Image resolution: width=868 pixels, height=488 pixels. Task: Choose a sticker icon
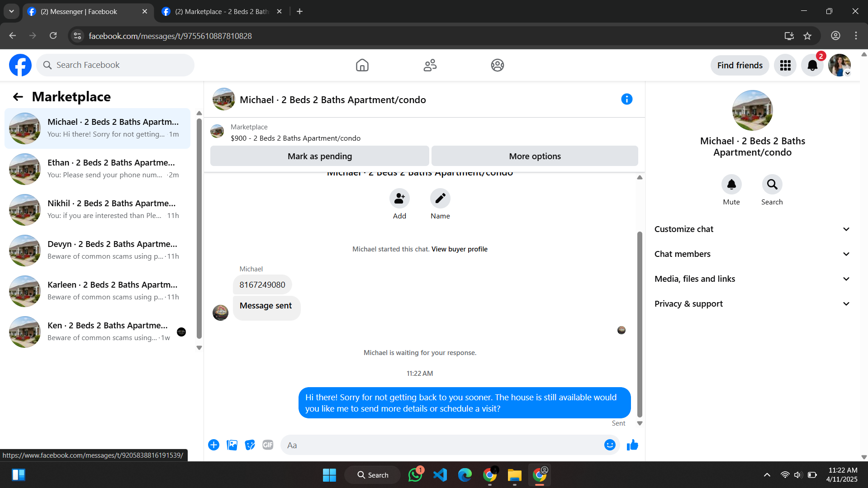[250, 445]
